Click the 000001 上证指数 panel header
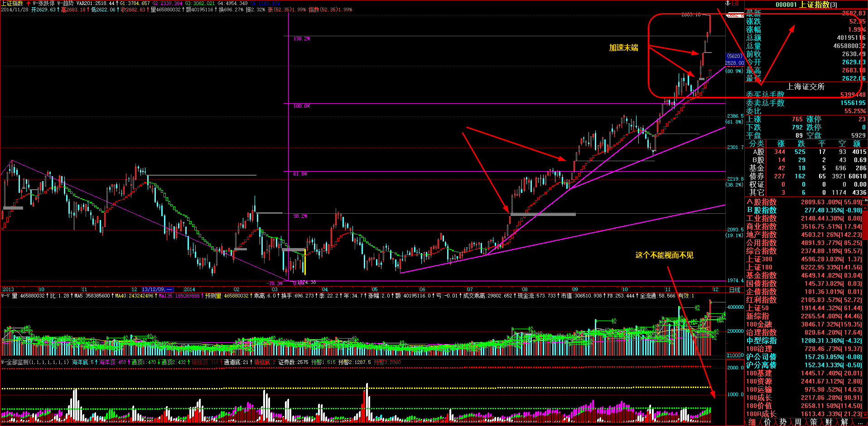The image size is (868, 426). tap(806, 5)
